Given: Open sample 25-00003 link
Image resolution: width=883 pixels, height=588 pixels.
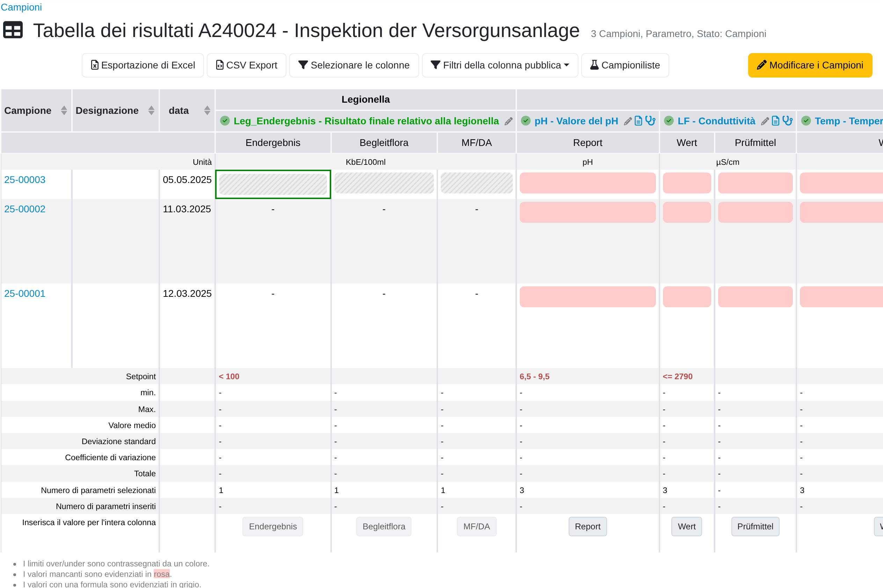Looking at the screenshot, I should coord(25,179).
